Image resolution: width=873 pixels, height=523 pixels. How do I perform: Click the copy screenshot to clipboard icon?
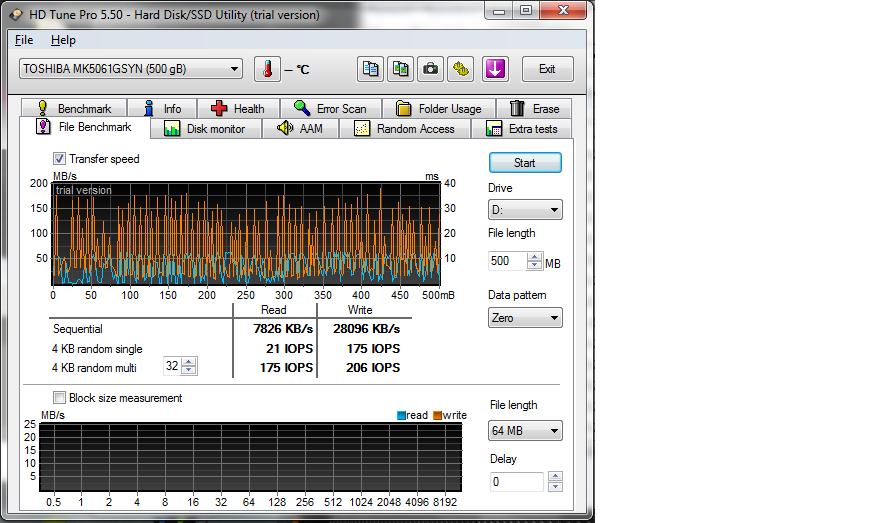(401, 69)
